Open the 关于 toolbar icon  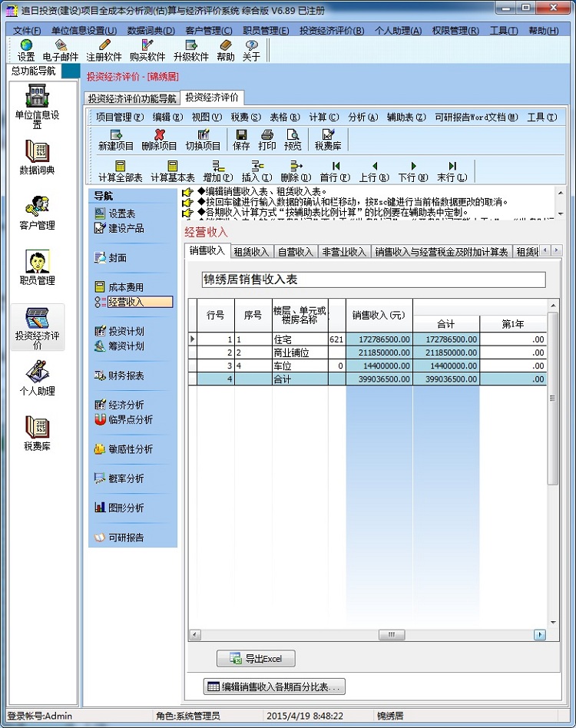pos(251,50)
